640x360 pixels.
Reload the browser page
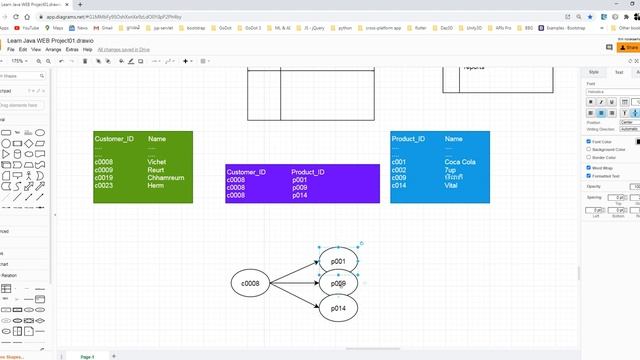point(16,17)
